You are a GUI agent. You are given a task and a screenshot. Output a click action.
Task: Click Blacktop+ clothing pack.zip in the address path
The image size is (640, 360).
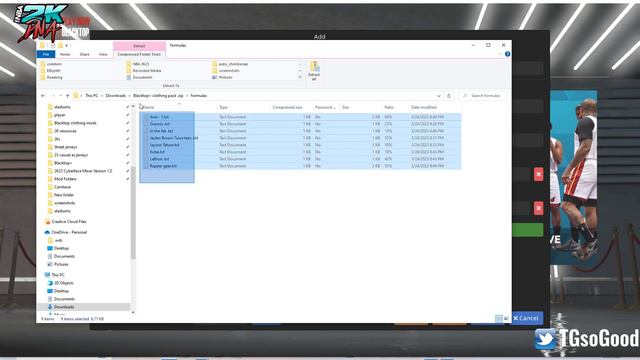pyautogui.click(x=158, y=96)
